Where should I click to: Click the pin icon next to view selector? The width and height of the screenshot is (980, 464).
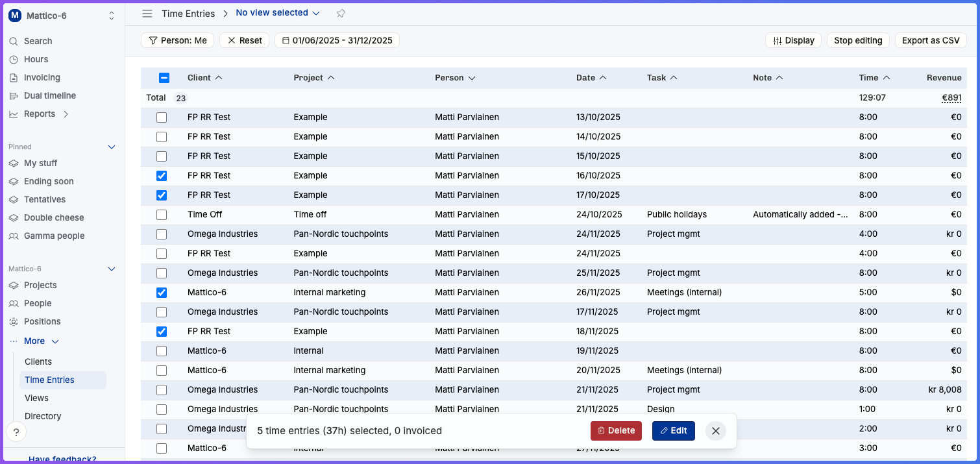click(x=341, y=14)
